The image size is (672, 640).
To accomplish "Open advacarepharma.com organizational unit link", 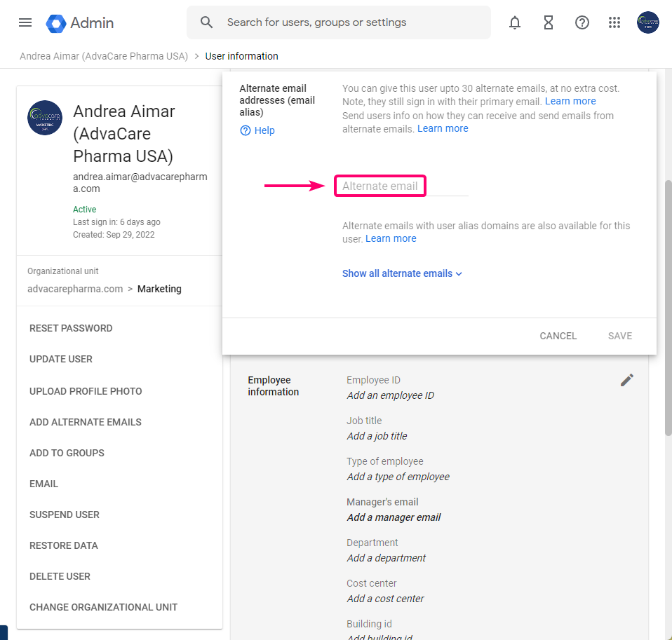I will point(75,289).
